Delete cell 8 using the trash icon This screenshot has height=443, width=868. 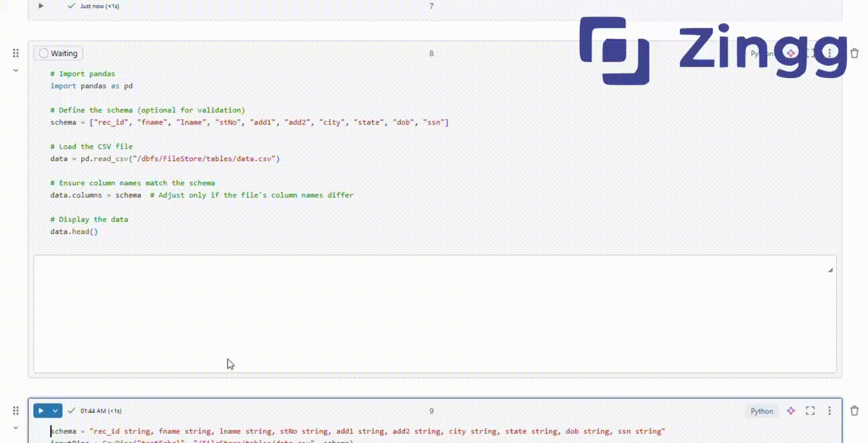click(x=854, y=54)
